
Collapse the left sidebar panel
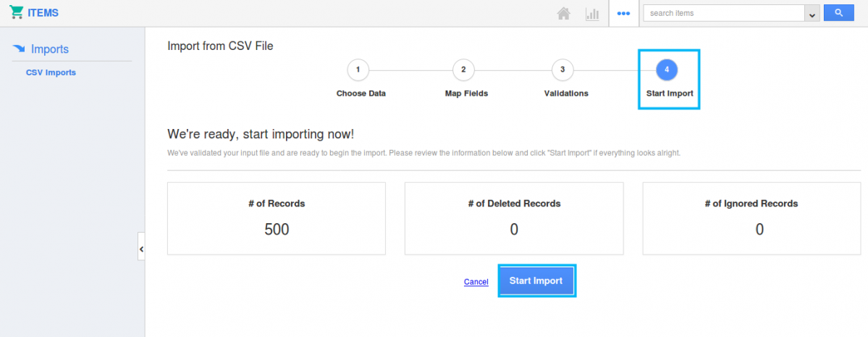[141, 249]
